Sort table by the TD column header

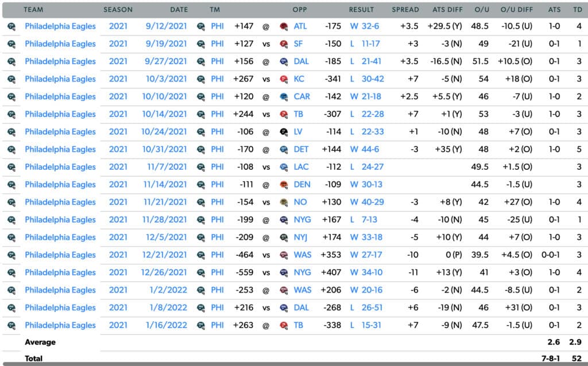coord(578,10)
